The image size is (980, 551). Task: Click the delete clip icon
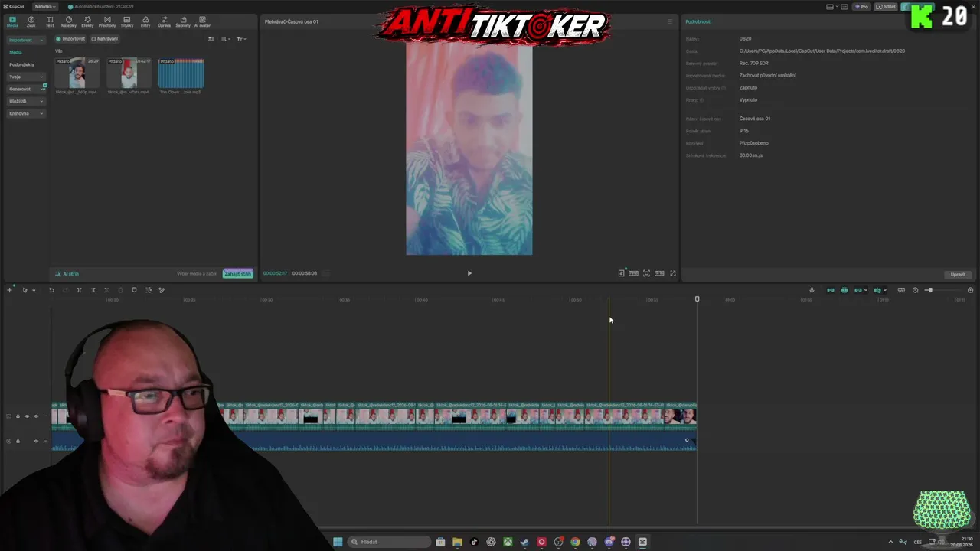tap(120, 290)
